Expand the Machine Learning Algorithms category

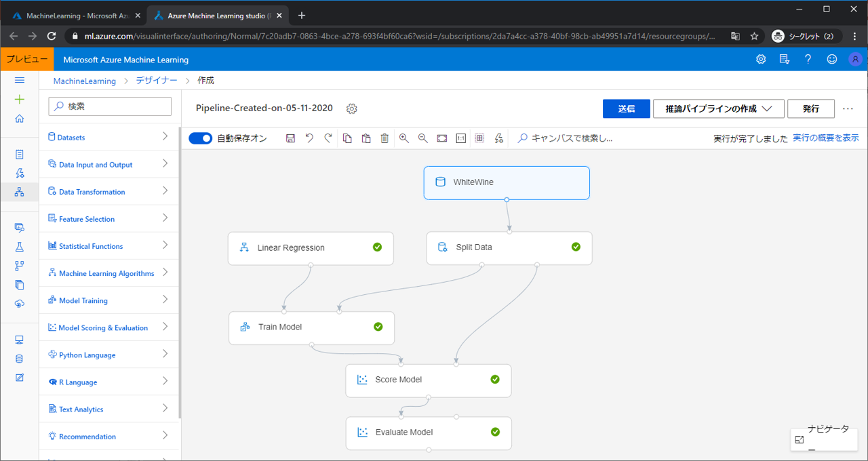(x=109, y=273)
